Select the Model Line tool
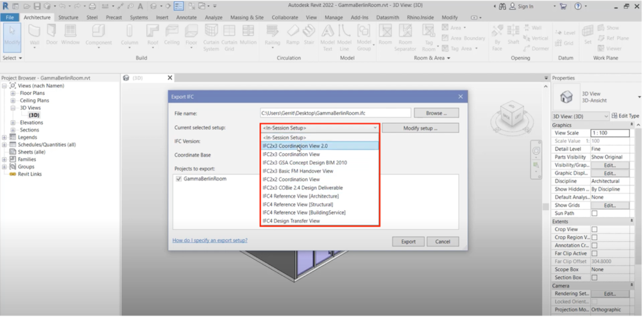This screenshot has width=644, height=317. [344, 37]
